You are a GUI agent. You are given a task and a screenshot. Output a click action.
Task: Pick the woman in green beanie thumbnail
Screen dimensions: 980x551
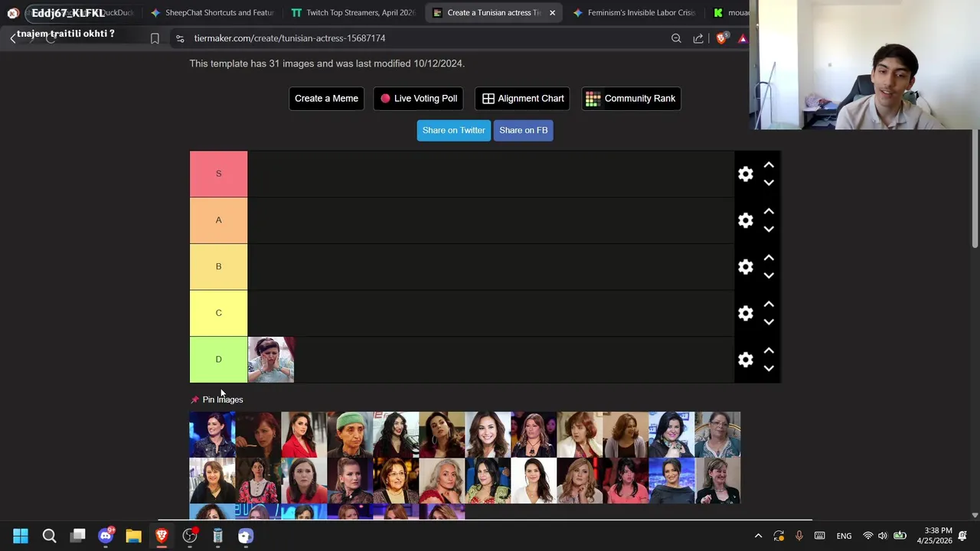[350, 435]
